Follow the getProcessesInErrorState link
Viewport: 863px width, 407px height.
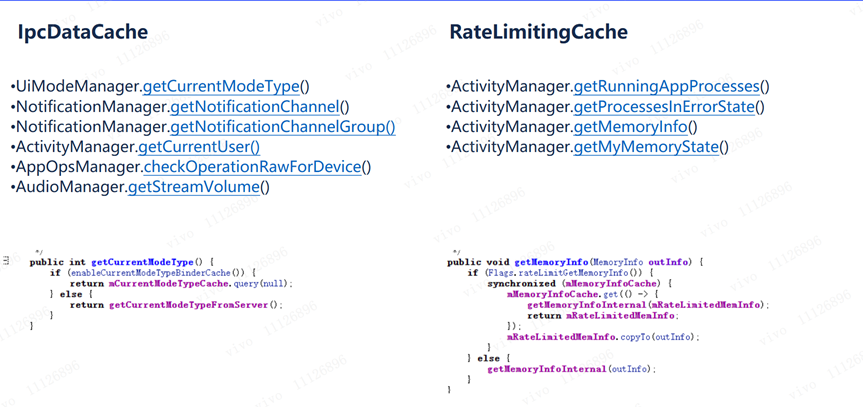pos(663,107)
